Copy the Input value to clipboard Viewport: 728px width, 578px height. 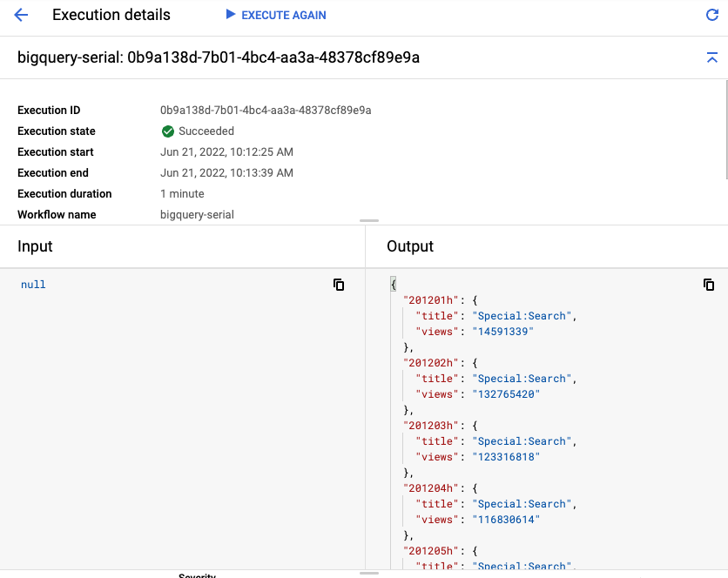pos(339,285)
